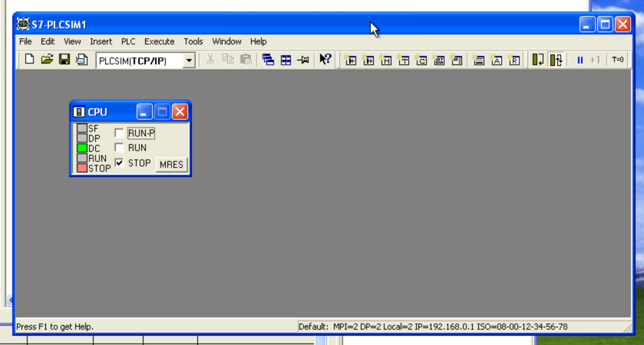644x345 pixels.
Task: Insert a Vertical Bits view
Action: [456, 60]
